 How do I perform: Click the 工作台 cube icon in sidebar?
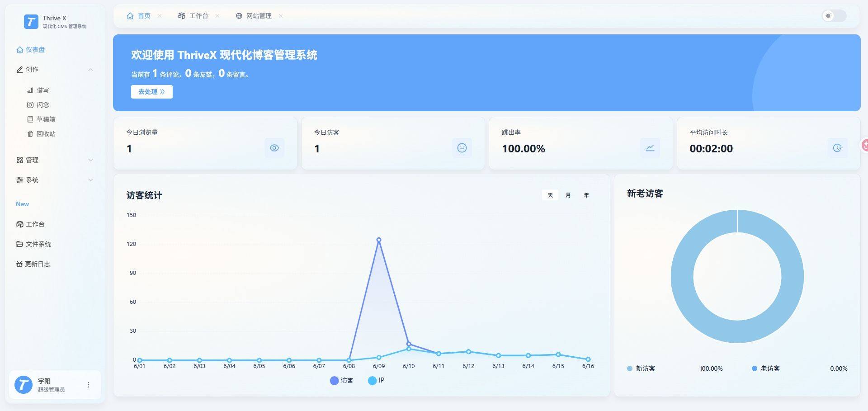click(19, 224)
